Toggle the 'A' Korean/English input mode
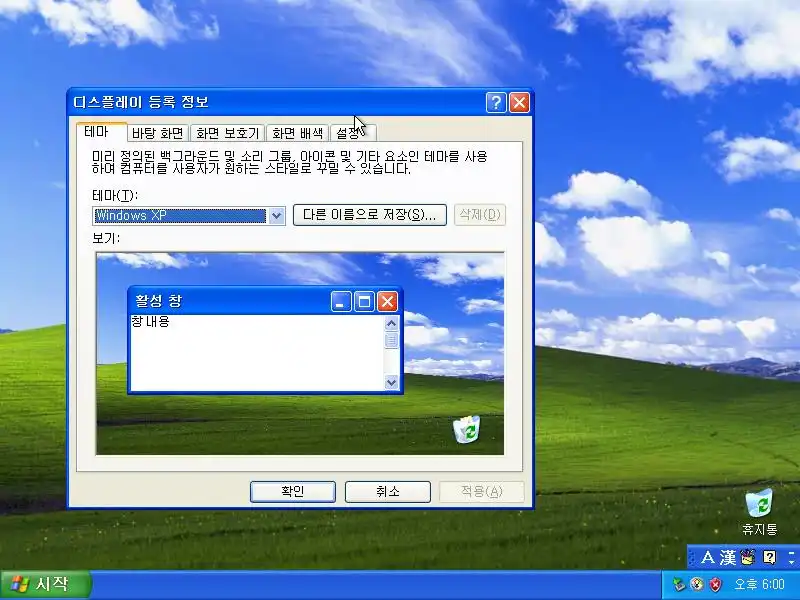The image size is (800, 600). (708, 557)
